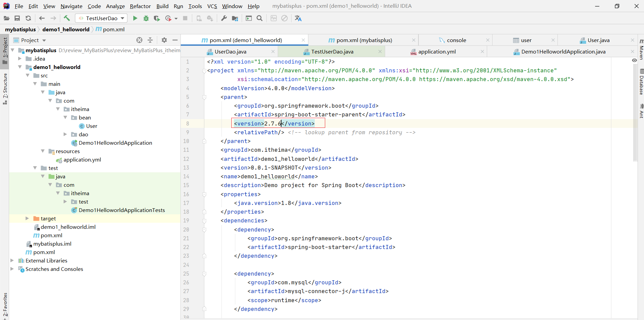Click the Open folder toolbar icon

pos(6,18)
